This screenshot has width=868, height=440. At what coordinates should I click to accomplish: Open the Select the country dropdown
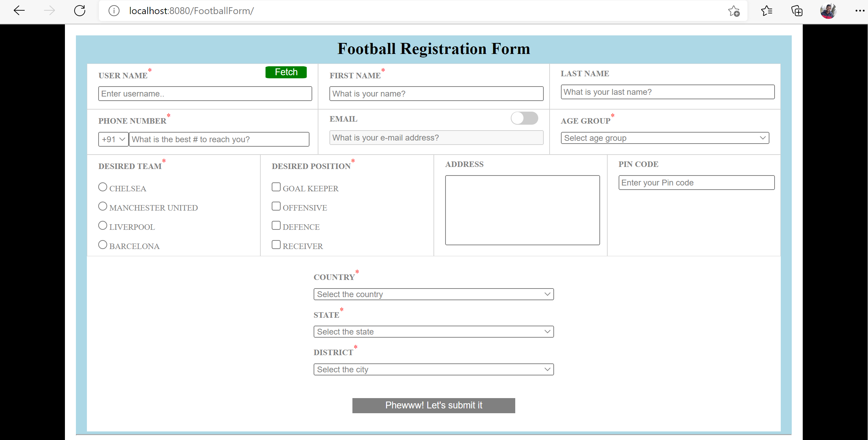[433, 294]
